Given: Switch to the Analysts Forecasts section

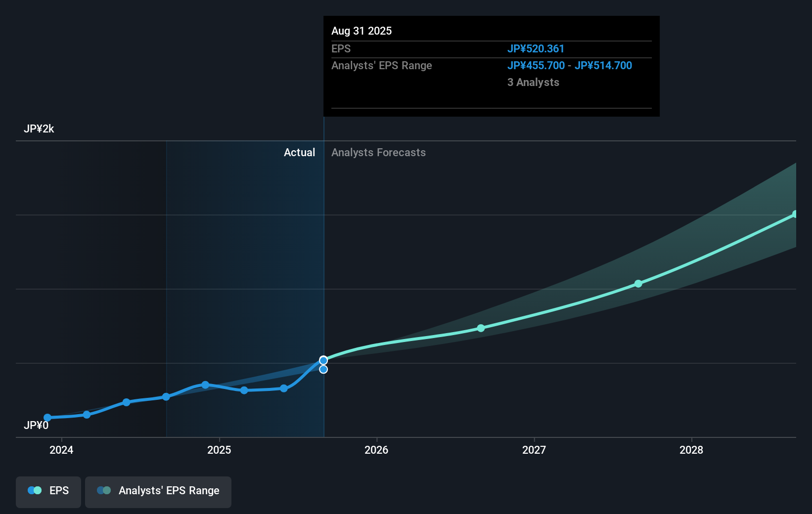Looking at the screenshot, I should 378,152.
